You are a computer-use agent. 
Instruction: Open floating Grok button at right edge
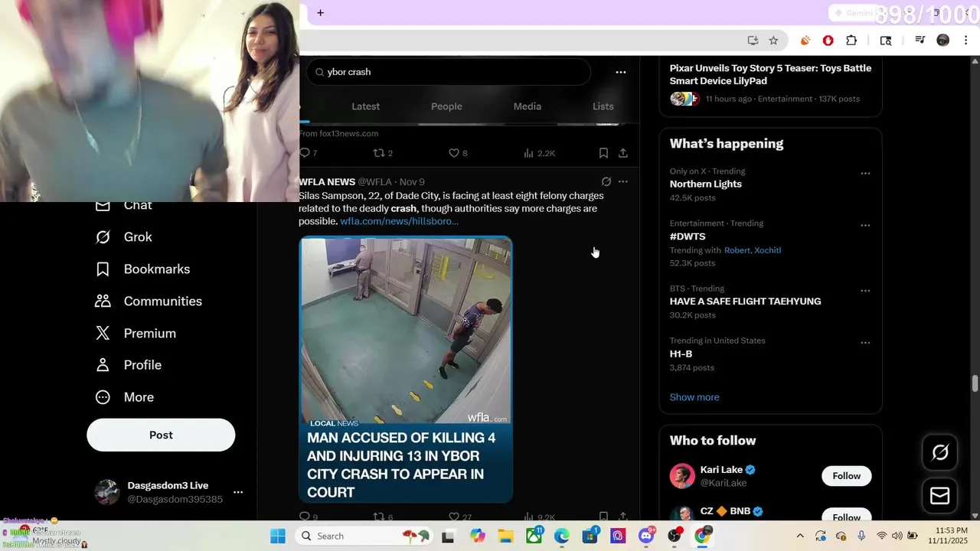940,452
